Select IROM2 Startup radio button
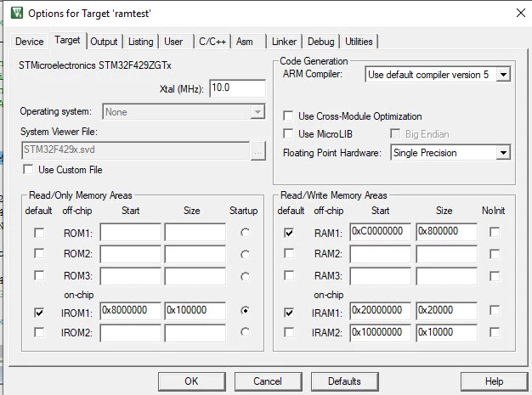 click(x=245, y=332)
